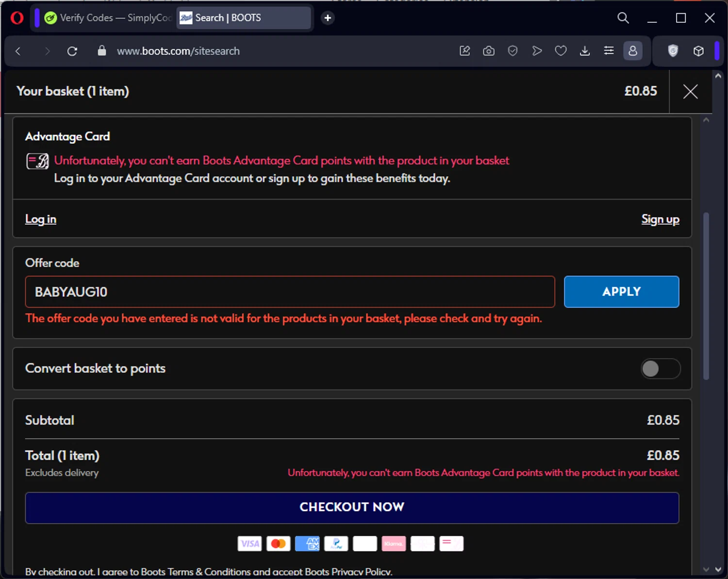Apply the offer code
The image size is (728, 579).
tap(621, 292)
